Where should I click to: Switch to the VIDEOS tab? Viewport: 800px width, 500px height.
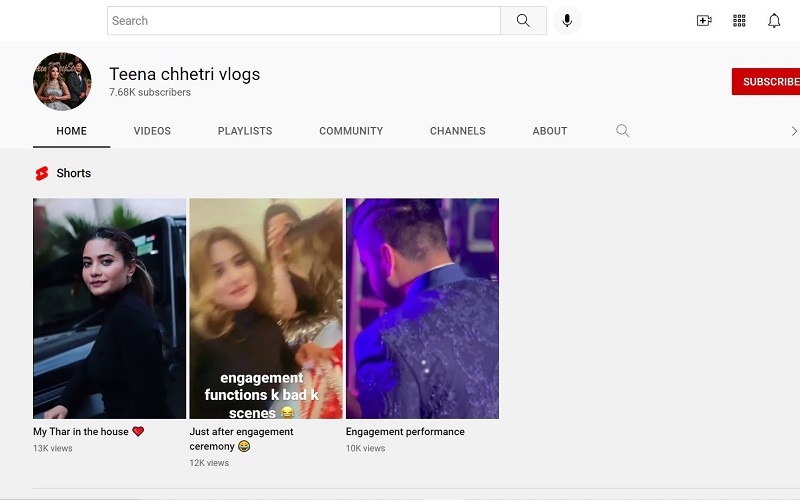coord(152,131)
